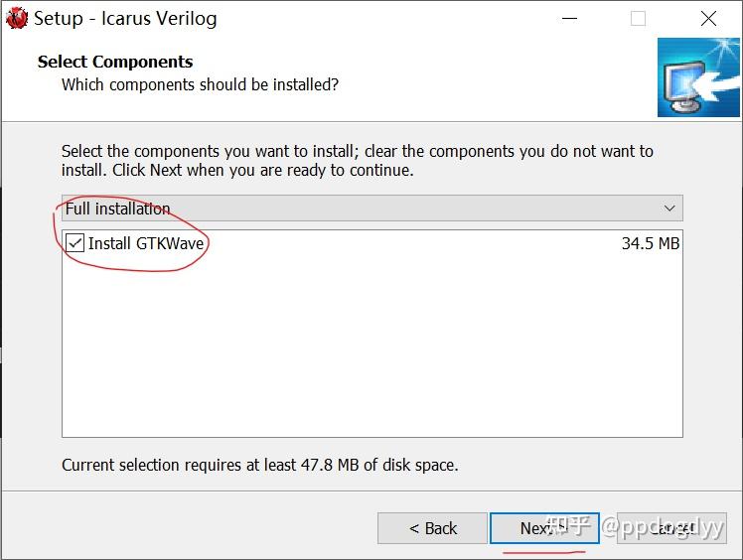Click the 34.5 MB size label
This screenshot has height=560, width=743.
(x=650, y=243)
